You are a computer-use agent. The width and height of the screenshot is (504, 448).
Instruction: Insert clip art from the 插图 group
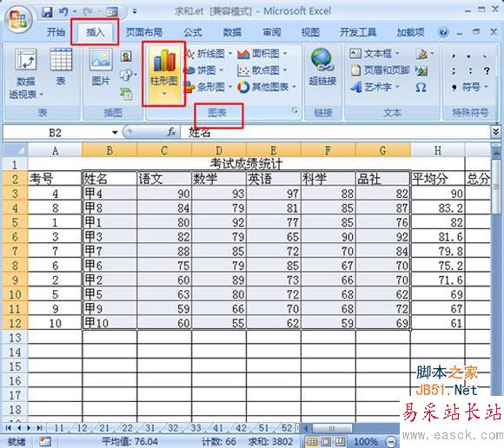coord(127,56)
